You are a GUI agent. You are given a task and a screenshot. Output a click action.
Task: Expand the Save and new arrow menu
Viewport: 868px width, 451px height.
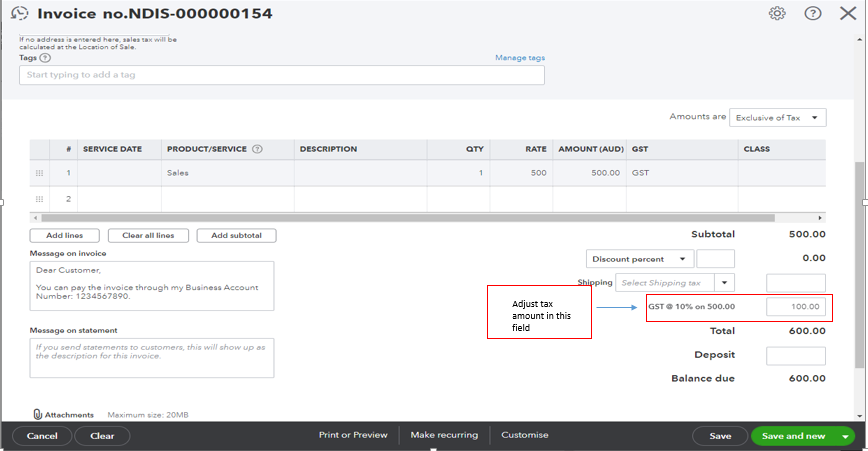(x=846, y=436)
